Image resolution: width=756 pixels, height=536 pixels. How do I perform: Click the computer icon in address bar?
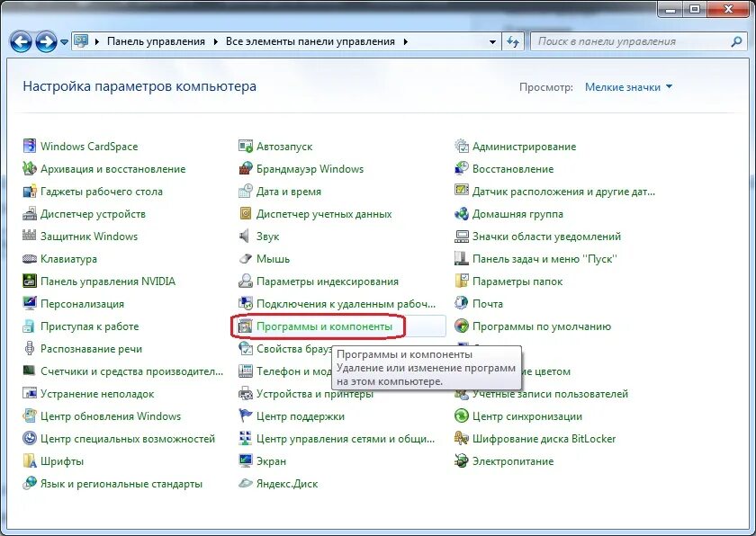[81, 41]
